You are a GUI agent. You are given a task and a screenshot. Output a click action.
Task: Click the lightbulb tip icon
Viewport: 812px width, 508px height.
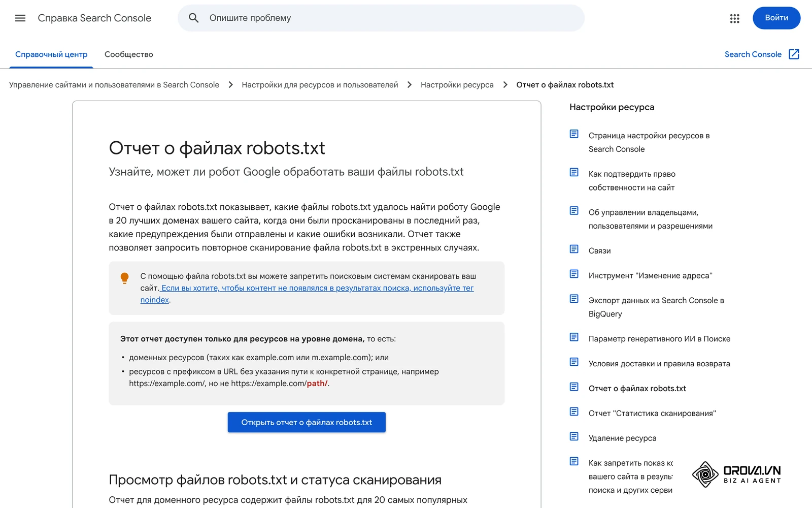pyautogui.click(x=124, y=278)
